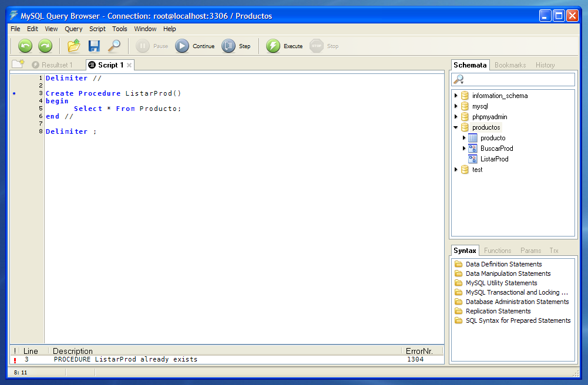The image size is (588, 385).
Task: Expand the test schema node
Action: (x=456, y=170)
